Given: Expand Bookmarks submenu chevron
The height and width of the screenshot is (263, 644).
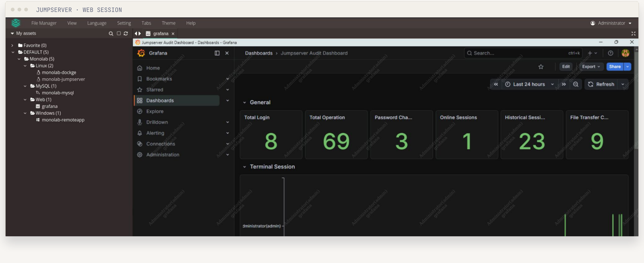Looking at the screenshot, I should (228, 79).
